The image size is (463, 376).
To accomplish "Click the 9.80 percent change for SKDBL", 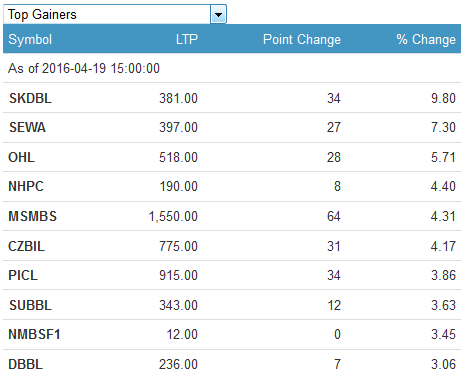I will [x=443, y=98].
